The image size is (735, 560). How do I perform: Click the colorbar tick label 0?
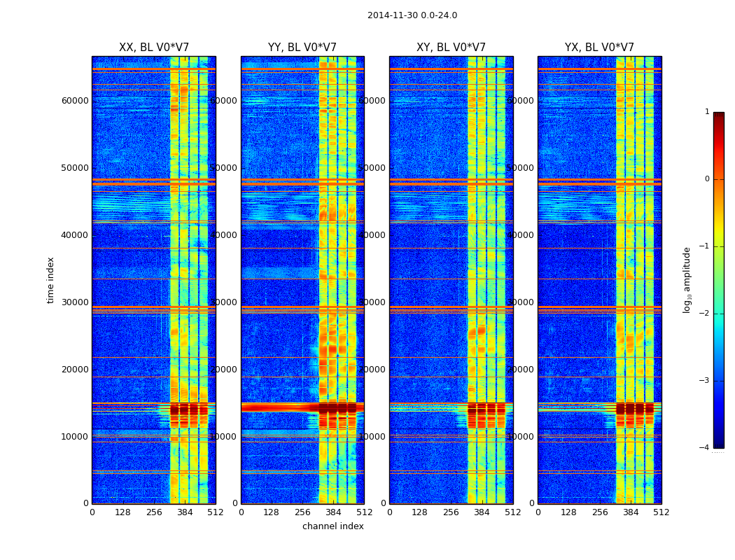(707, 179)
